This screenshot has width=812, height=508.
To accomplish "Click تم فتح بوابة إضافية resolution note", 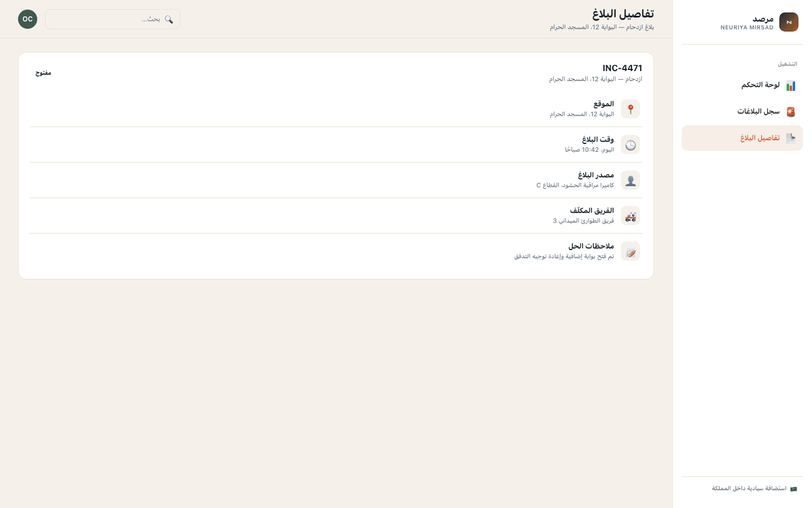I will click(x=564, y=256).
